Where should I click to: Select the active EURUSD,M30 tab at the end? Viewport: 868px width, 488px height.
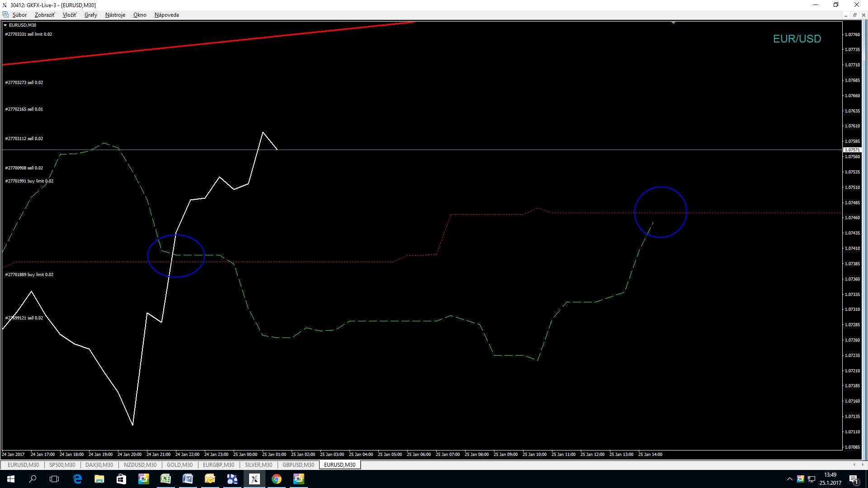coord(340,465)
